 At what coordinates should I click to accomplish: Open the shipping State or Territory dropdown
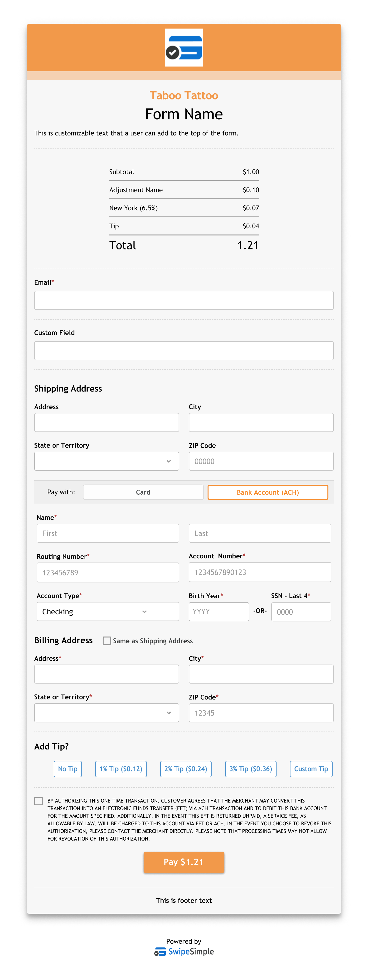pos(107,461)
